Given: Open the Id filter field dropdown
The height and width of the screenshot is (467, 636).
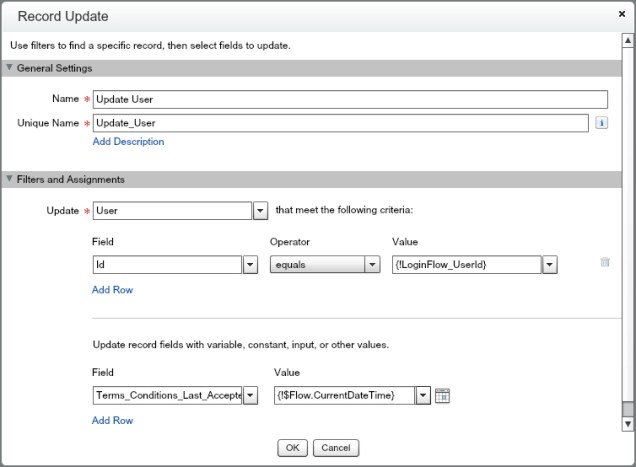Looking at the screenshot, I should (x=250, y=265).
